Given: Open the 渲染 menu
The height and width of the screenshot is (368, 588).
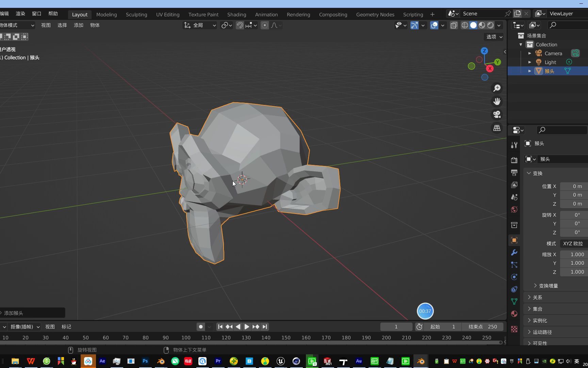Looking at the screenshot, I should pyautogui.click(x=20, y=14).
